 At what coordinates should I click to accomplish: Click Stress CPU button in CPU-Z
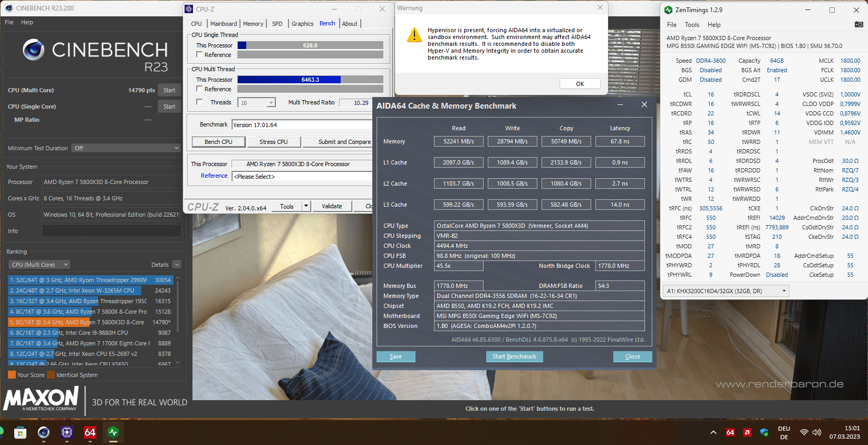coord(274,142)
